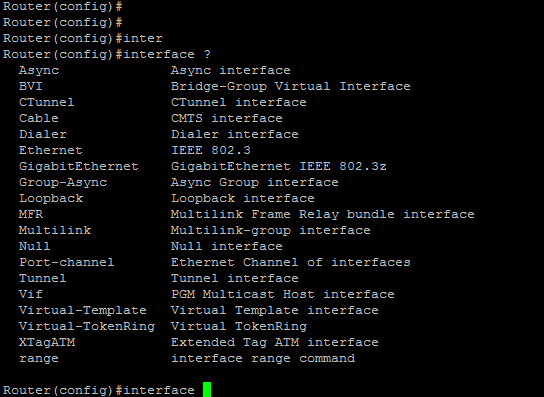Click the range command keyword
The width and height of the screenshot is (544, 397).
pos(39,359)
